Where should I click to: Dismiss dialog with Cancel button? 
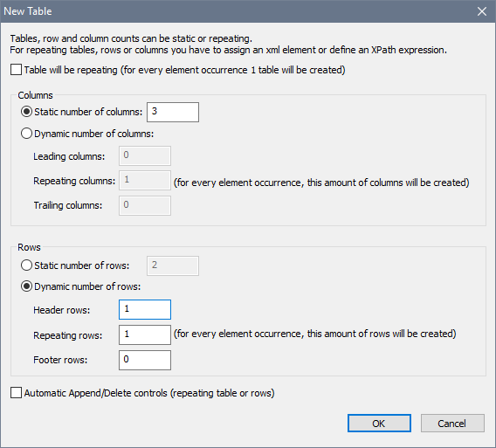452,423
